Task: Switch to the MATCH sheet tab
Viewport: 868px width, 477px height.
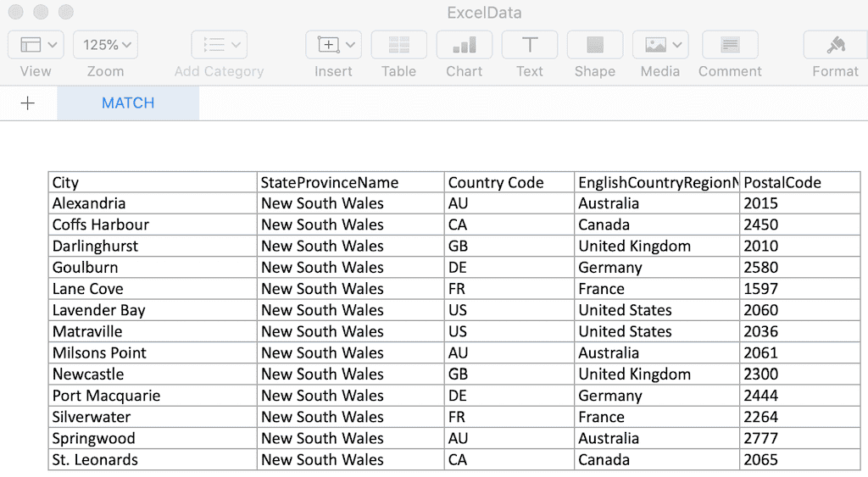Action: pos(128,103)
